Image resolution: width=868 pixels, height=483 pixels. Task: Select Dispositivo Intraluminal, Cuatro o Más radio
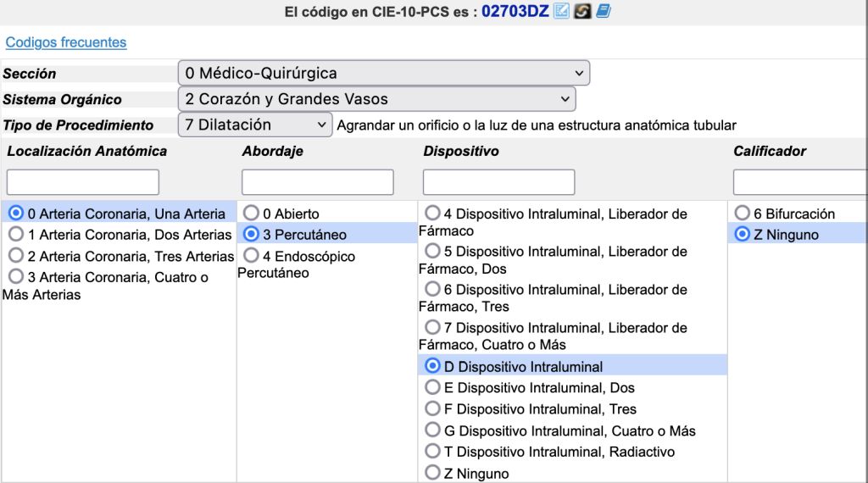432,430
